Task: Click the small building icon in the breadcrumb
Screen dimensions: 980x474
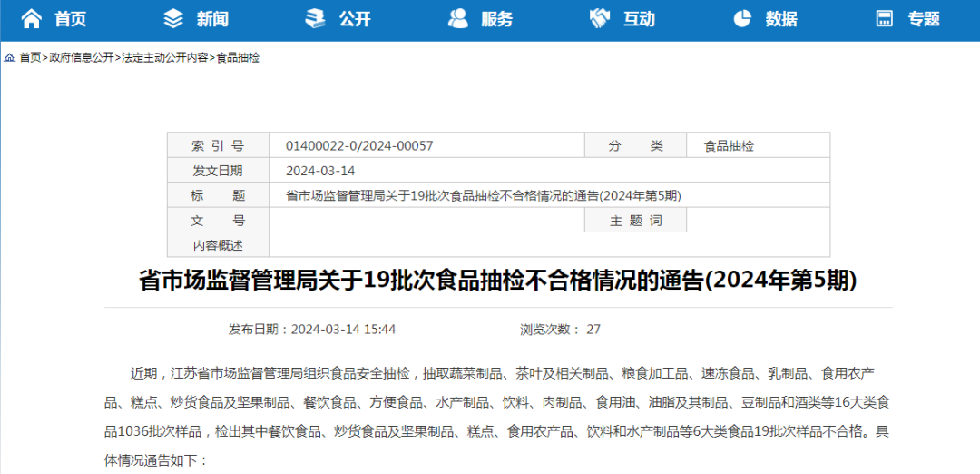Action: click(10, 58)
